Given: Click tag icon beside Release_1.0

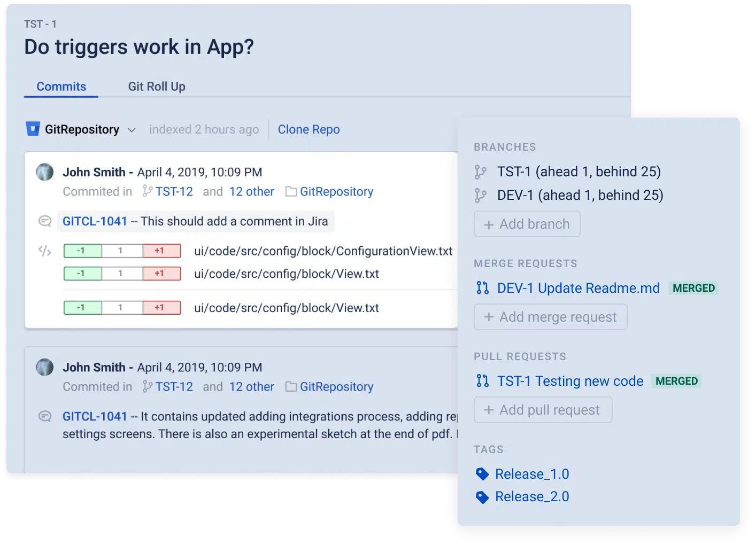Looking at the screenshot, I should point(482,474).
